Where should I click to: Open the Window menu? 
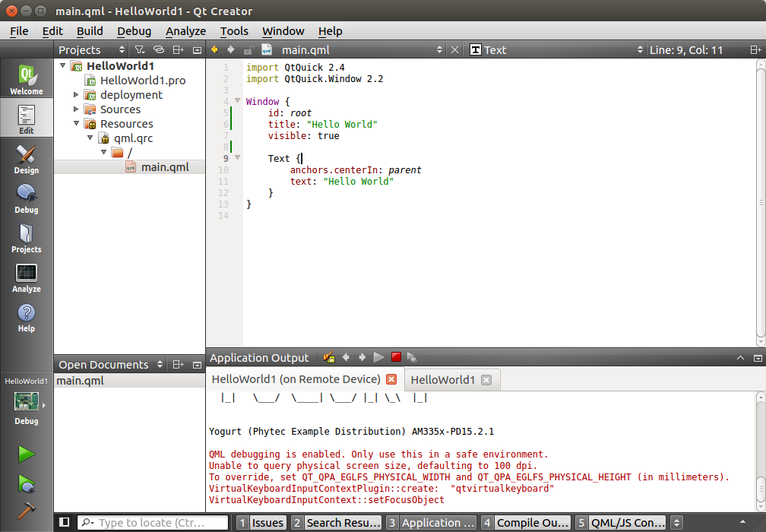click(x=283, y=30)
